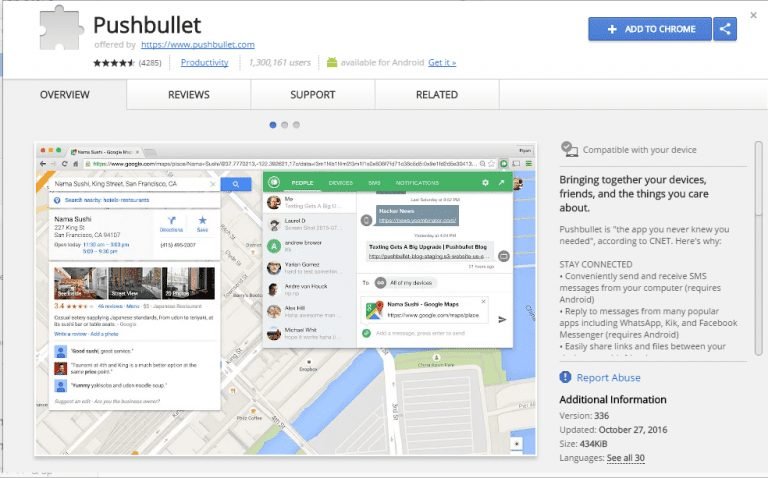768x478 pixels.
Task: Open the Productivity category link
Action: click(x=205, y=63)
